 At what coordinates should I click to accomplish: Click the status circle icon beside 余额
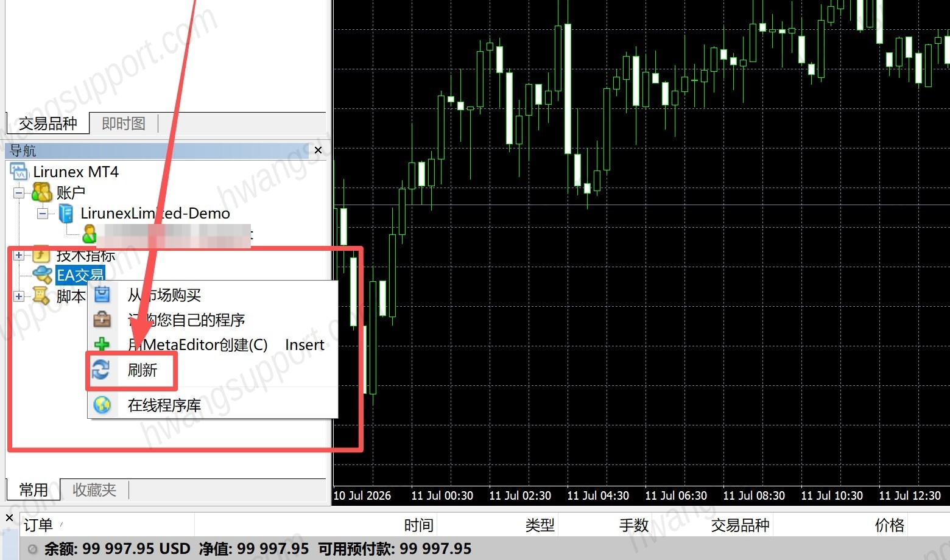(x=32, y=549)
